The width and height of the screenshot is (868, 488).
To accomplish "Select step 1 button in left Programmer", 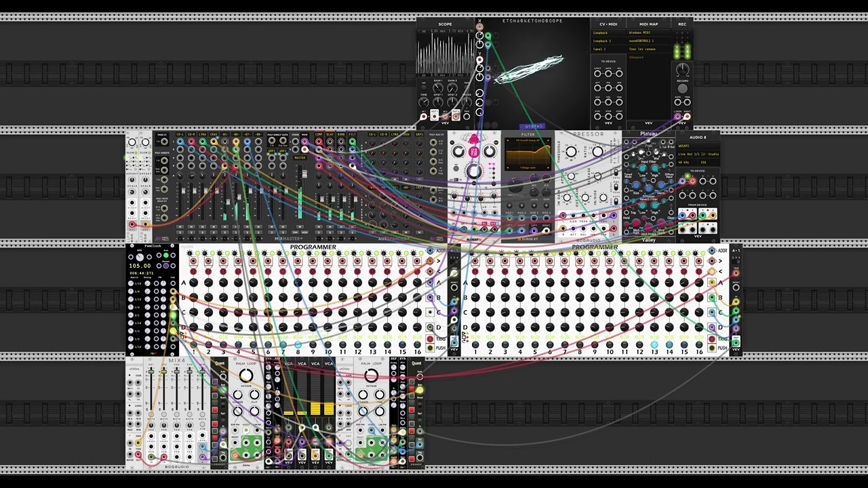I will coord(193,344).
